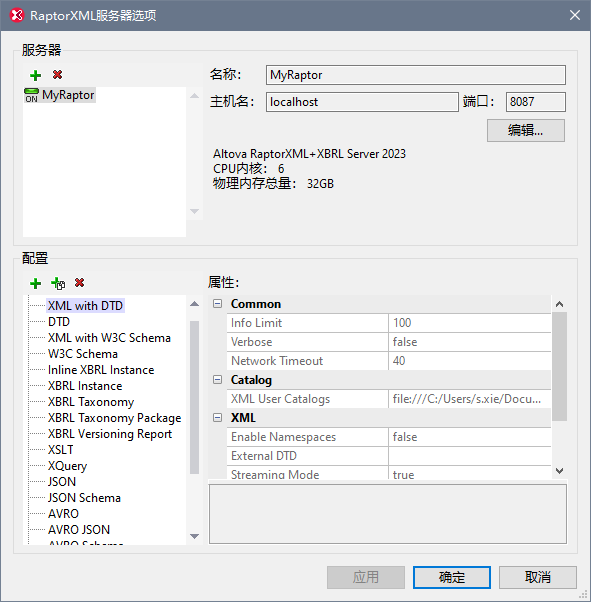
Task: Collapse the XML property group
Action: (217, 417)
